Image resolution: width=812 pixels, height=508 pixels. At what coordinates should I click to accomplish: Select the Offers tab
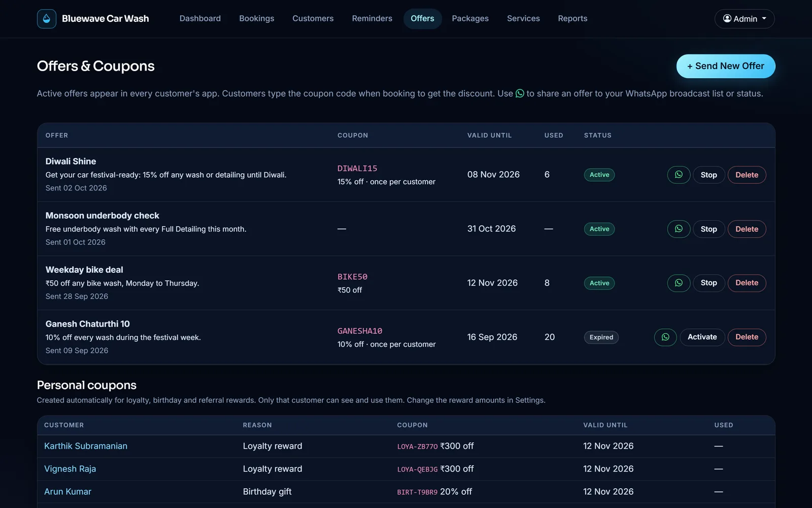pos(422,19)
